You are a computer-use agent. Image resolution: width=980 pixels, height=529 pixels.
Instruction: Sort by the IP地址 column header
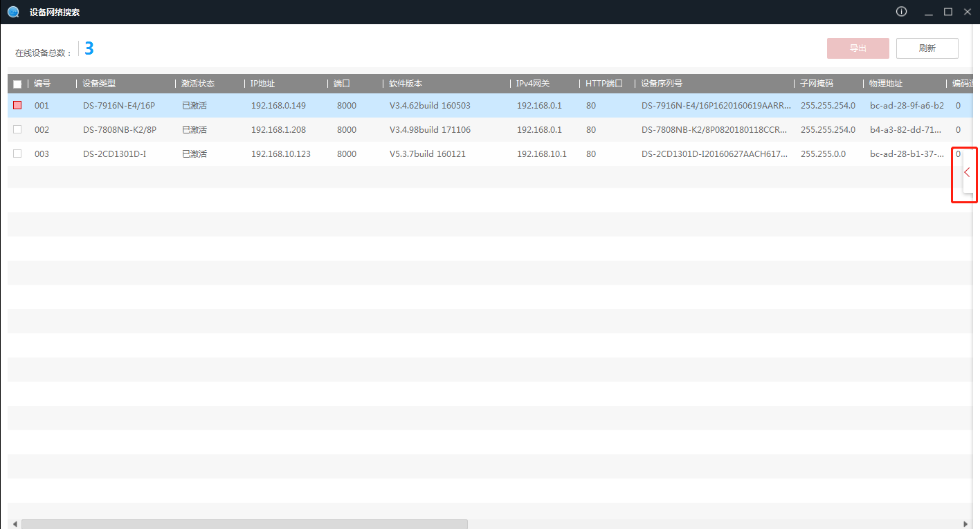(263, 84)
